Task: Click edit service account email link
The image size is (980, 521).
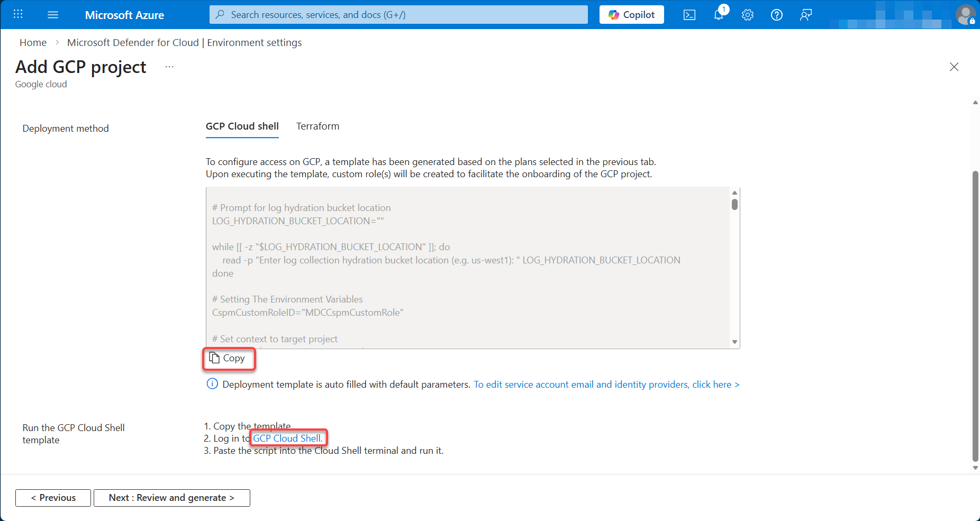Action: pos(606,385)
